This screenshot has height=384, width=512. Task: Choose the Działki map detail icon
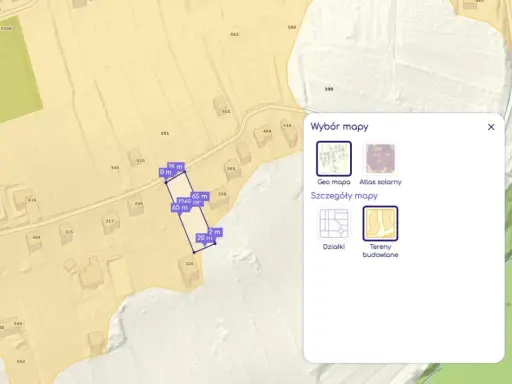click(x=334, y=223)
